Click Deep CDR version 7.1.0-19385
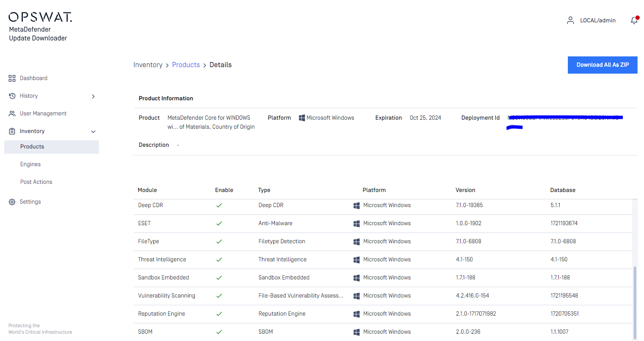Viewport: 644px width, 341px height. pyautogui.click(x=469, y=205)
